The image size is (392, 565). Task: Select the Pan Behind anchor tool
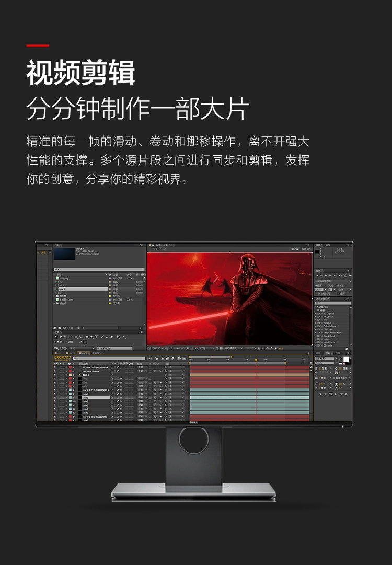click(80, 337)
